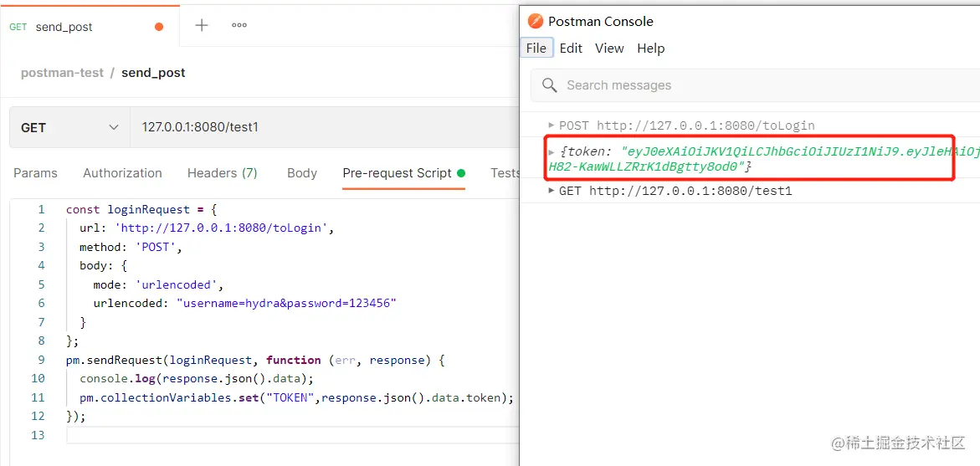The image size is (980, 466).
Task: Select the send_post request tab
Action: click(x=90, y=26)
